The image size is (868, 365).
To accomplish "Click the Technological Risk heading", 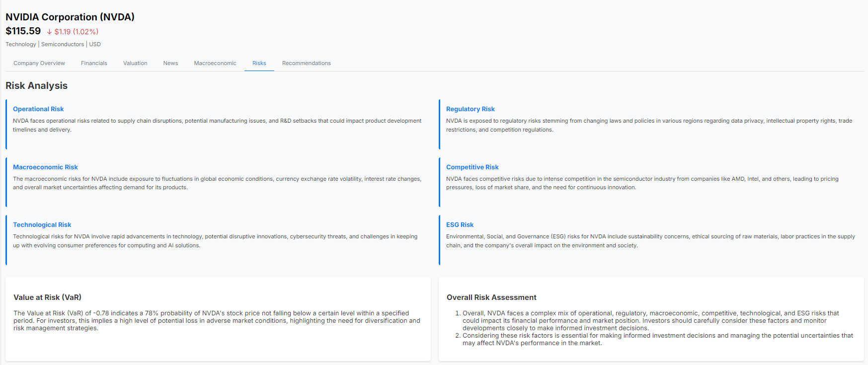I will tap(42, 224).
